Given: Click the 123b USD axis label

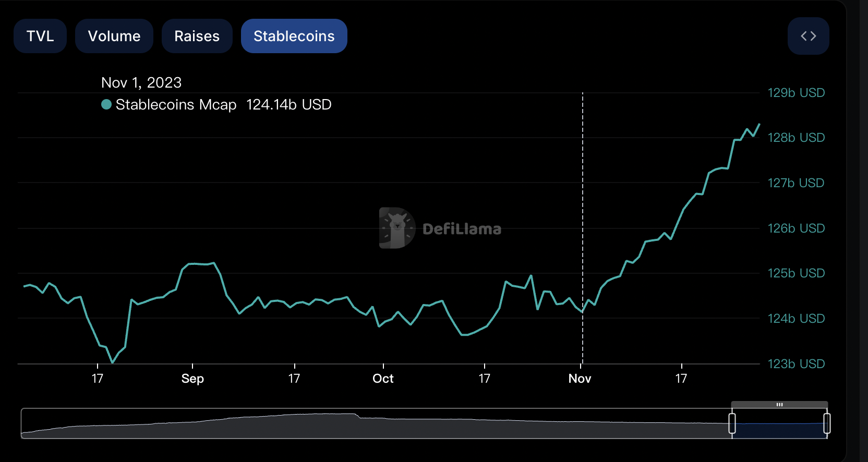Looking at the screenshot, I should [x=796, y=364].
